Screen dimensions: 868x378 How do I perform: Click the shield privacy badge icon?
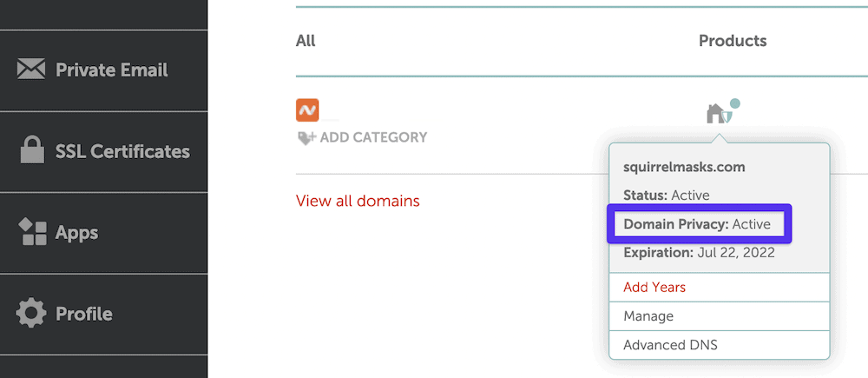[x=734, y=107]
